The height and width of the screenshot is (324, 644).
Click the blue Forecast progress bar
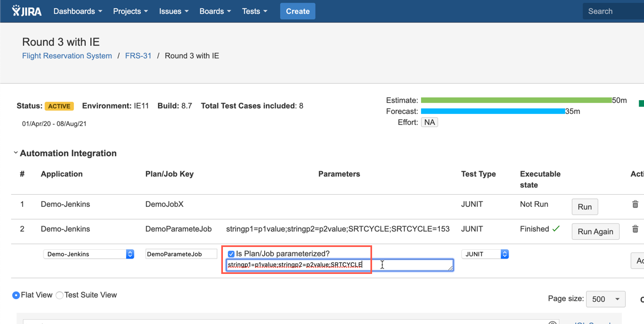(493, 111)
